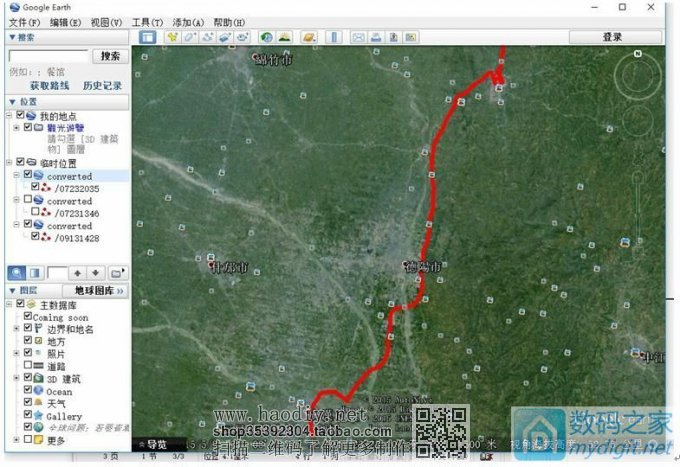Click the ruler measurement icon

click(333, 37)
